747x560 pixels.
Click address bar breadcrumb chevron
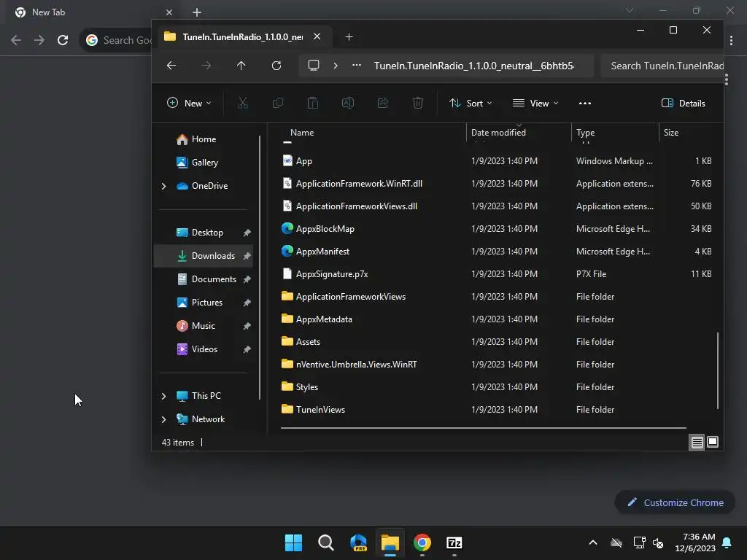[x=336, y=66]
